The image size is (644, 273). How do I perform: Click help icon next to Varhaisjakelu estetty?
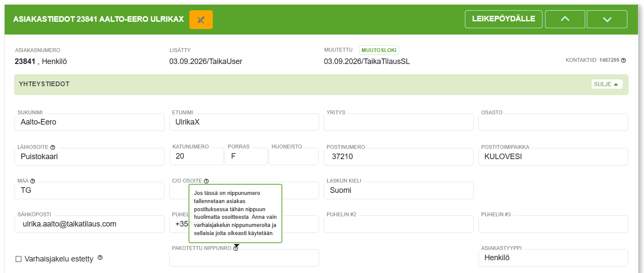tap(100, 258)
